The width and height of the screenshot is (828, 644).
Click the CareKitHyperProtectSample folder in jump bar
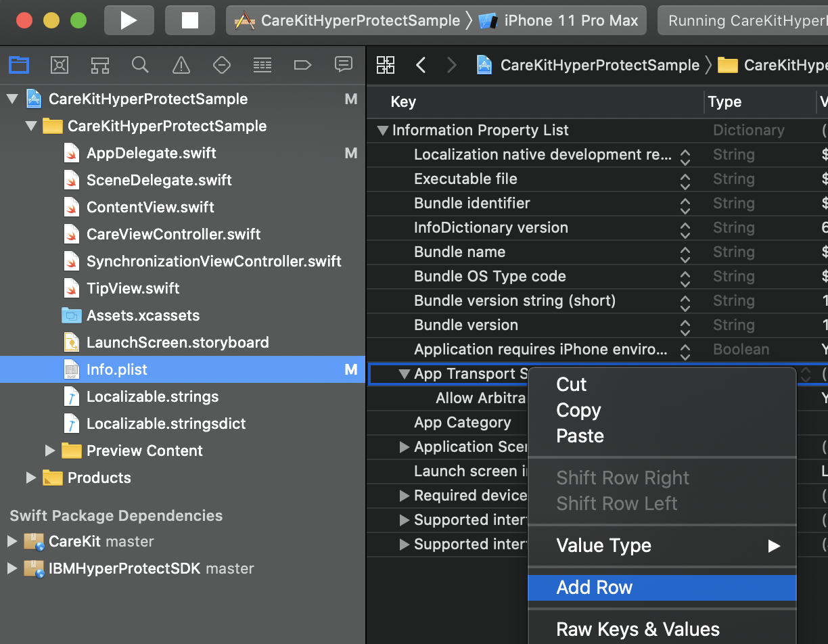pyautogui.click(x=773, y=65)
